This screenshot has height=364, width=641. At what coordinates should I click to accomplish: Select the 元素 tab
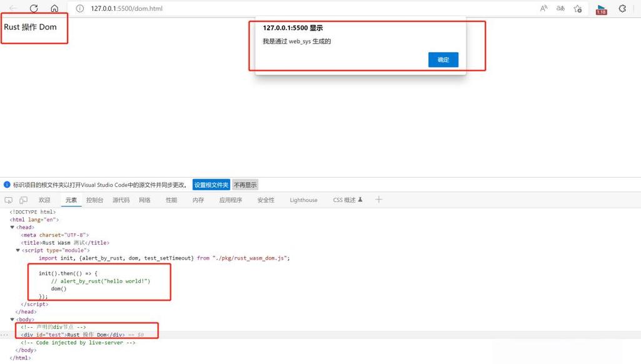(x=71, y=200)
